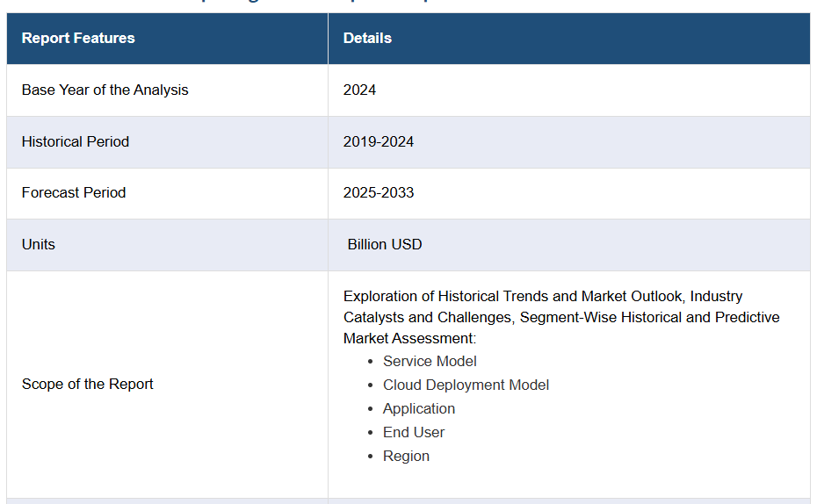Select the Base Year of the Analysis cell
The width and height of the screenshot is (817, 504).
coord(105,90)
